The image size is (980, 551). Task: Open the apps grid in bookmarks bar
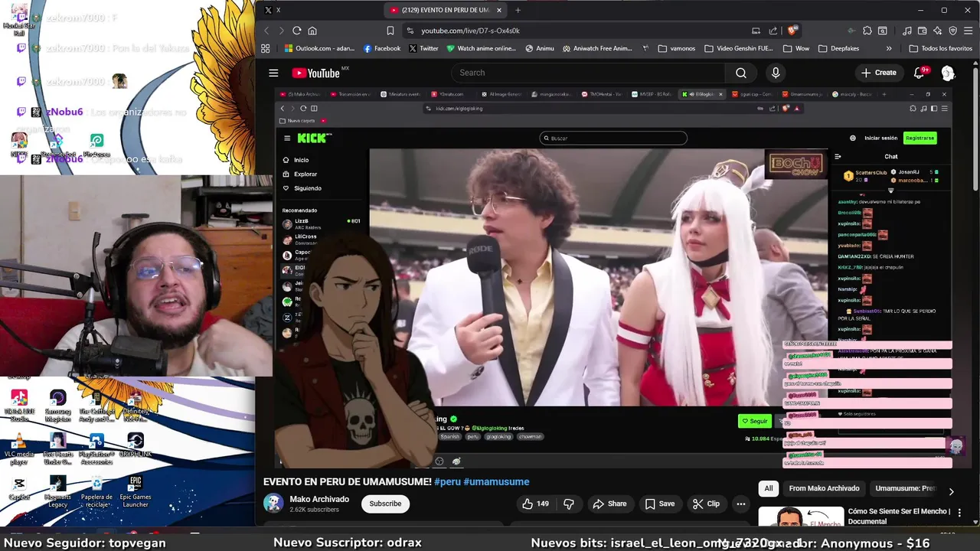tap(266, 48)
